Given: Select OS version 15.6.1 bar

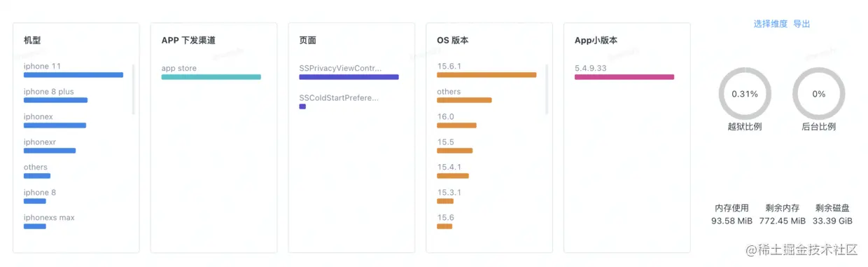Looking at the screenshot, I should (x=486, y=74).
